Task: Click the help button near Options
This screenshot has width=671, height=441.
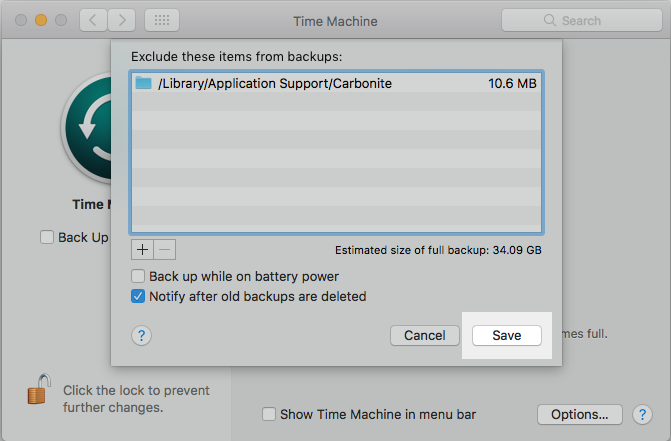Action: [x=643, y=414]
